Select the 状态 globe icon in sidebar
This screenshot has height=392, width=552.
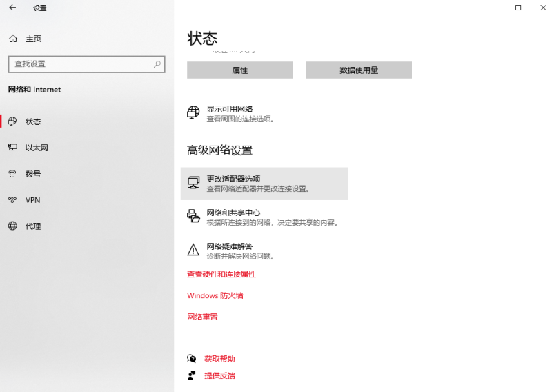12,121
